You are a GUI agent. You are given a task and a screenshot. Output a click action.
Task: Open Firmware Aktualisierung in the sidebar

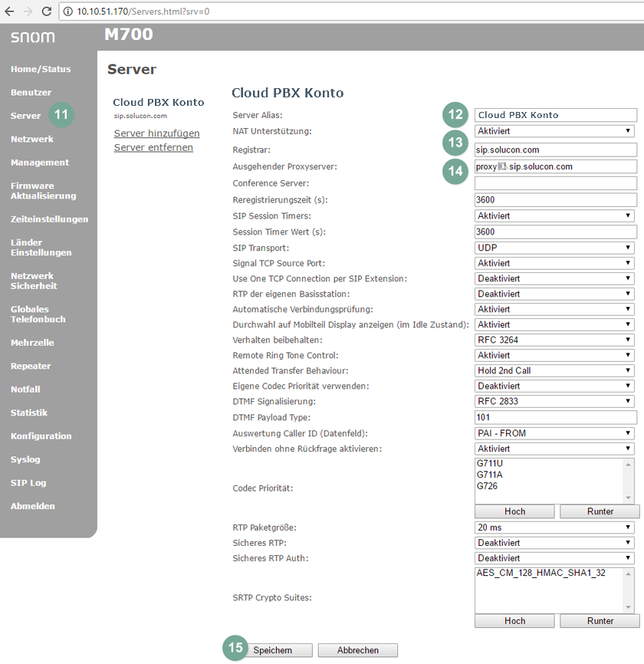(43, 190)
